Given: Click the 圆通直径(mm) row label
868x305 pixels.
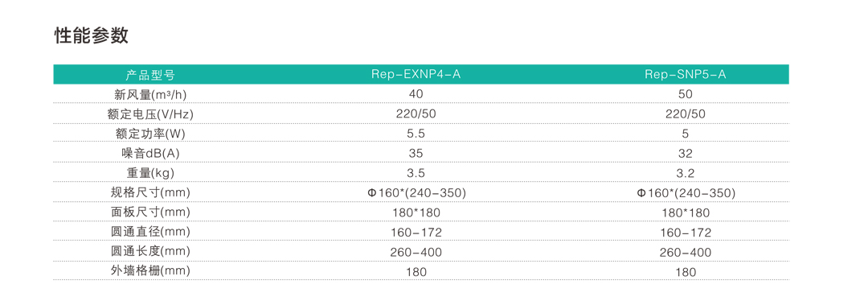Looking at the screenshot, I should pyautogui.click(x=150, y=232).
